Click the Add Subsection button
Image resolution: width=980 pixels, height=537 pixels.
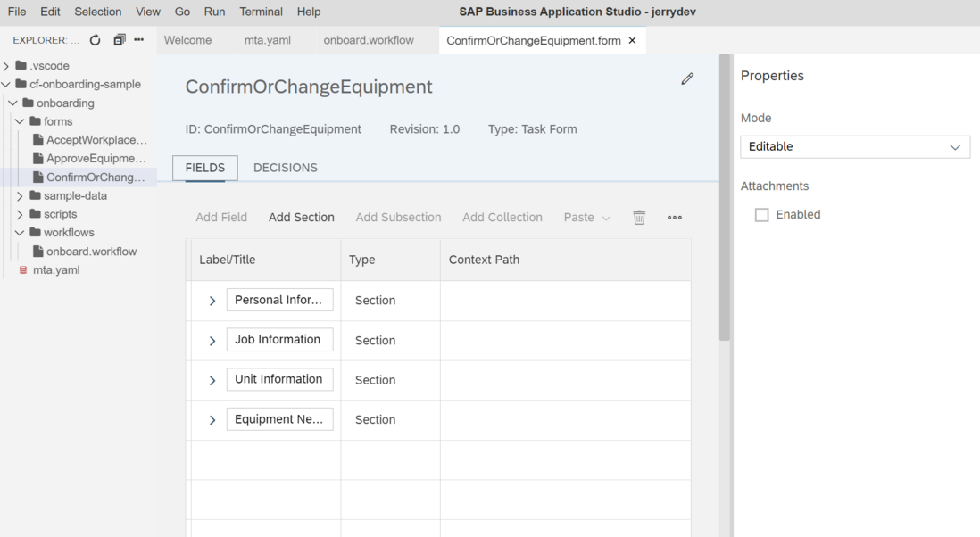click(x=399, y=218)
